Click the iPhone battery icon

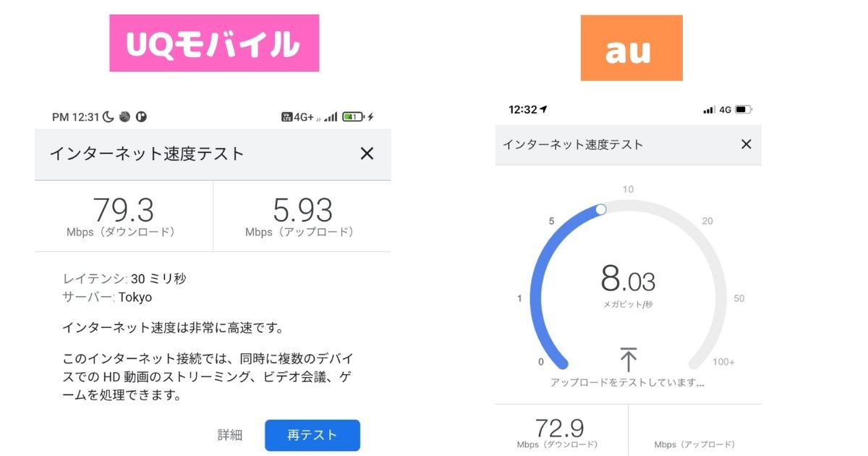click(x=744, y=110)
